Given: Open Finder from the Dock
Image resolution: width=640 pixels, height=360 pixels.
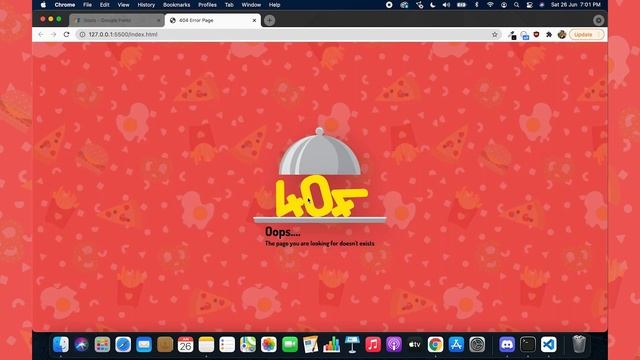Looking at the screenshot, I should point(61,344).
